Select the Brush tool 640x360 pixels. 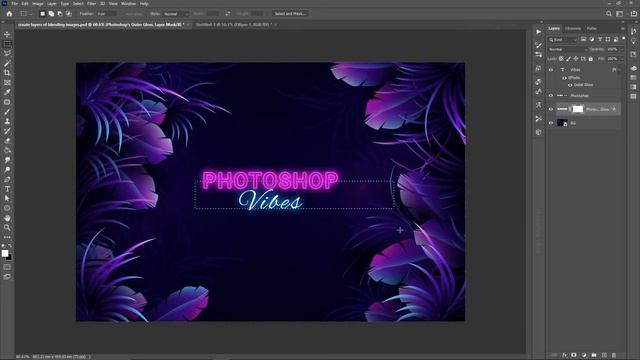(7, 112)
